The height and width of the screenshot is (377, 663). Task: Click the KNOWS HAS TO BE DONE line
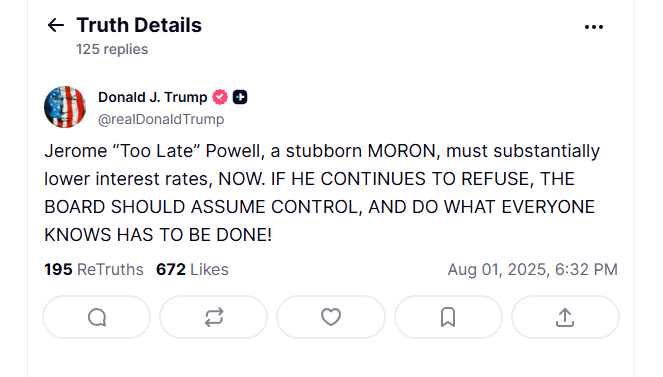click(x=158, y=235)
